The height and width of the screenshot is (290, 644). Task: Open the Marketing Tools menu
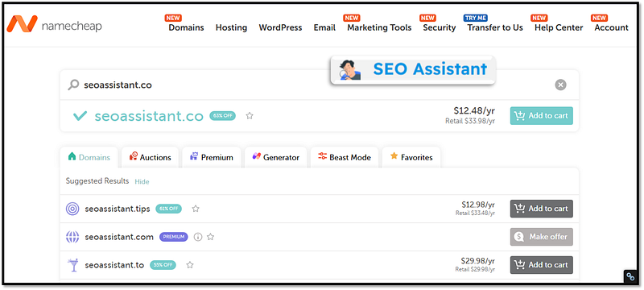[x=379, y=27]
